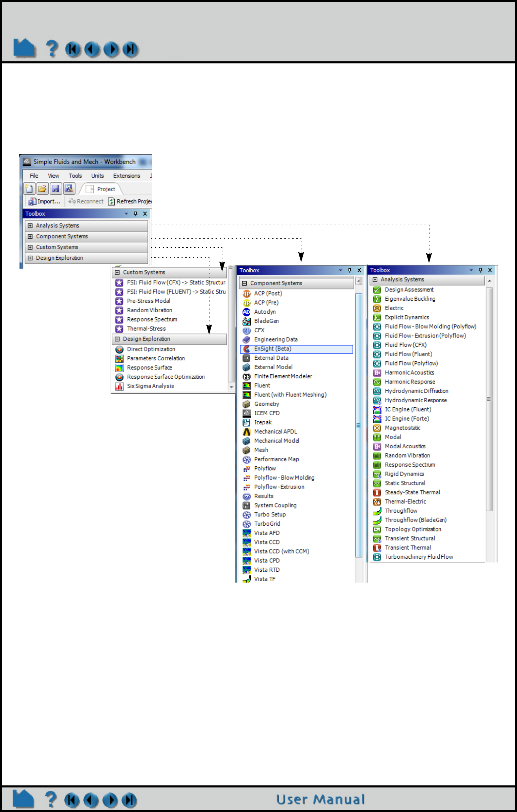Select Thermal-Stress custom system
This screenshot has width=517, height=812.
tap(146, 329)
